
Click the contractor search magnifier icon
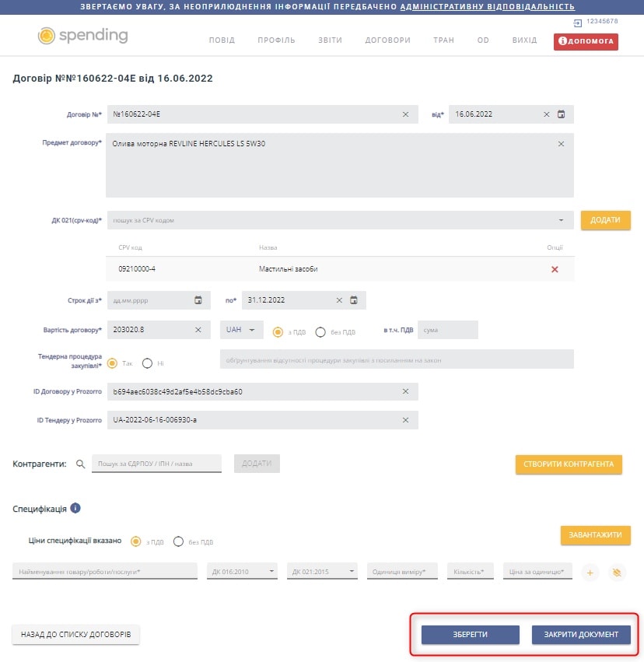[80, 464]
